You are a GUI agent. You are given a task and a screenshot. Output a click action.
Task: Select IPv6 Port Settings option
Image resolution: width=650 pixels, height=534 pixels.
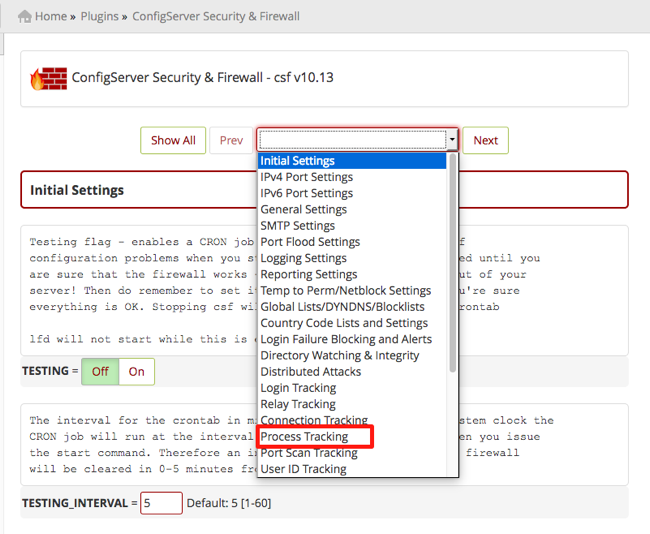point(352,193)
